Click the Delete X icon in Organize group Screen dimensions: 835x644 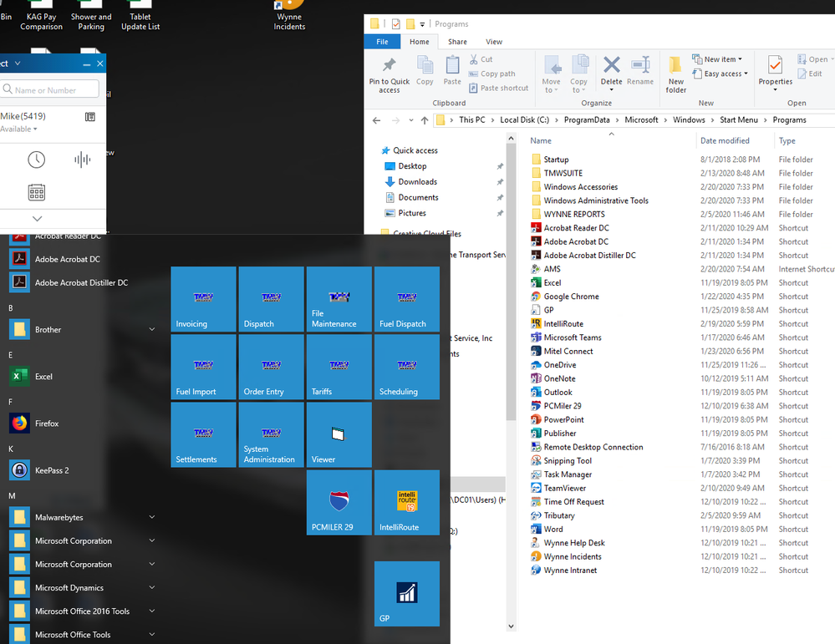click(x=611, y=65)
